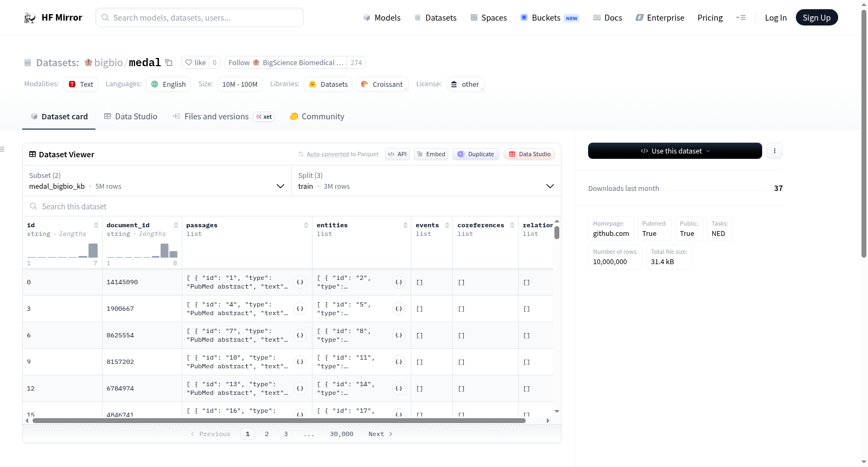Follow BigScience Biomedical organization
868x467 pixels.
[286, 62]
